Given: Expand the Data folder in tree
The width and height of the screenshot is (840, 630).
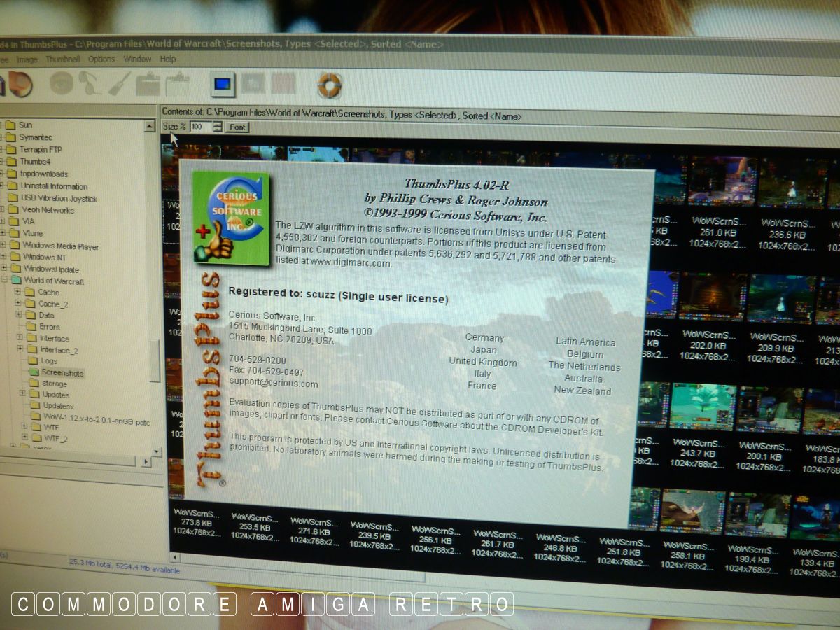Looking at the screenshot, I should click(19, 315).
